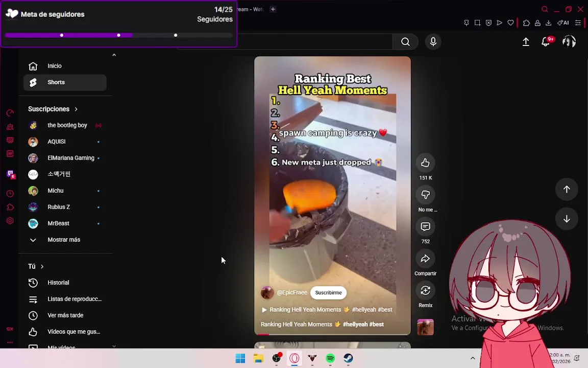
Task: Click the Ranking Hell Yeah Moments video
Action: point(332,195)
